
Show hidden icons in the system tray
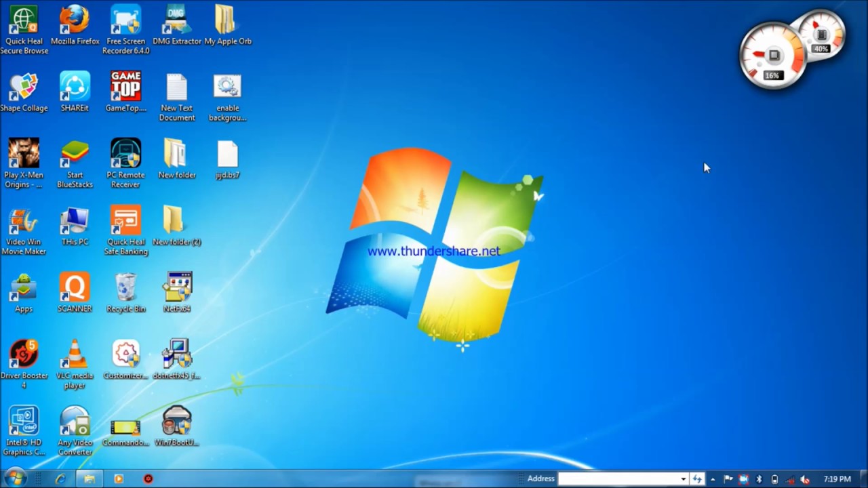point(713,479)
